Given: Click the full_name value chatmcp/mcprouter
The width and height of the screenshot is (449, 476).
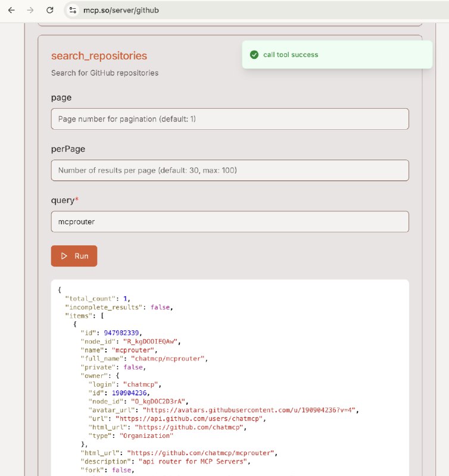Looking at the screenshot, I should [x=169, y=359].
